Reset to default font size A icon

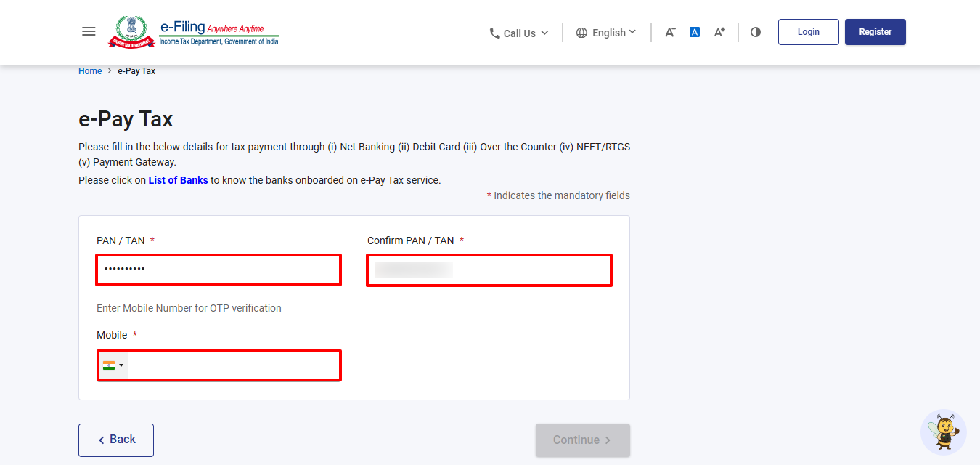pyautogui.click(x=695, y=32)
